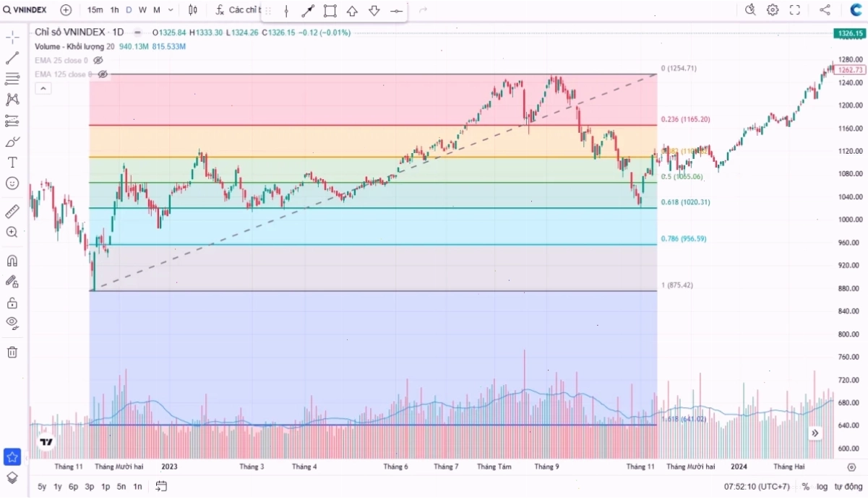Collapse the indicator legend chevron
The width and height of the screenshot is (868, 499).
pos(43,88)
